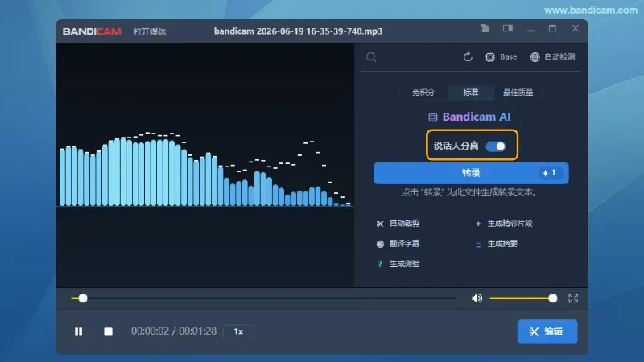This screenshot has width=644, height=362.
Task: Click the 00:00:02 / 00:01:28 time display
Action: point(174,331)
